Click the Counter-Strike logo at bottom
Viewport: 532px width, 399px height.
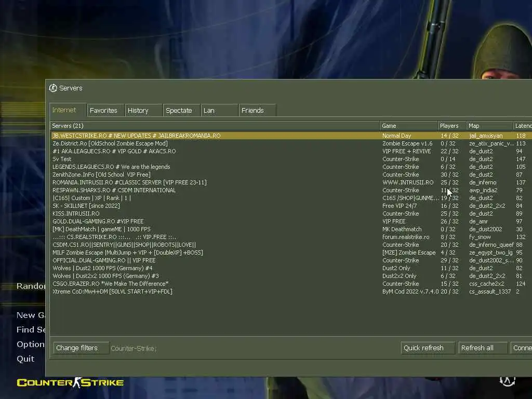[70, 383]
